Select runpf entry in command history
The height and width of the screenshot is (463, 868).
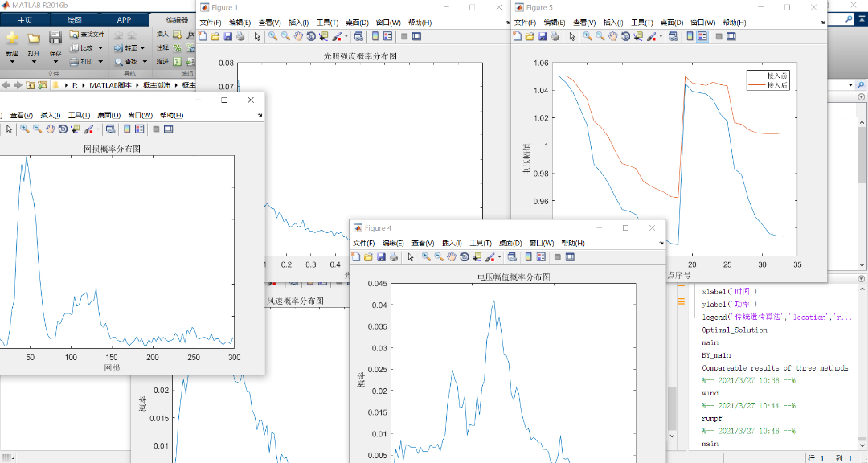click(x=712, y=420)
